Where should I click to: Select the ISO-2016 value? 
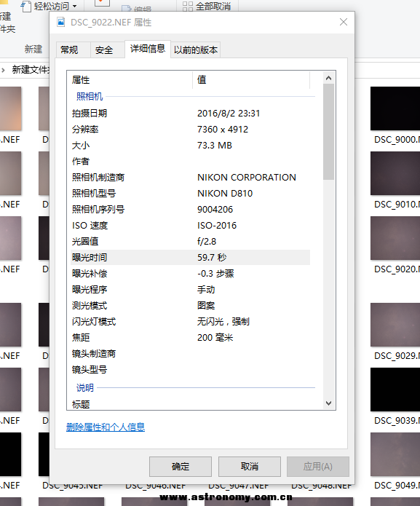[217, 225]
